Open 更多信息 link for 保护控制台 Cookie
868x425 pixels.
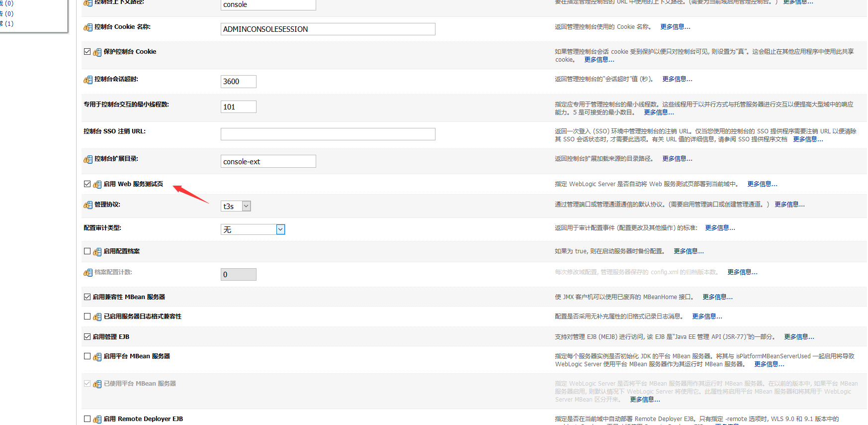(x=599, y=60)
